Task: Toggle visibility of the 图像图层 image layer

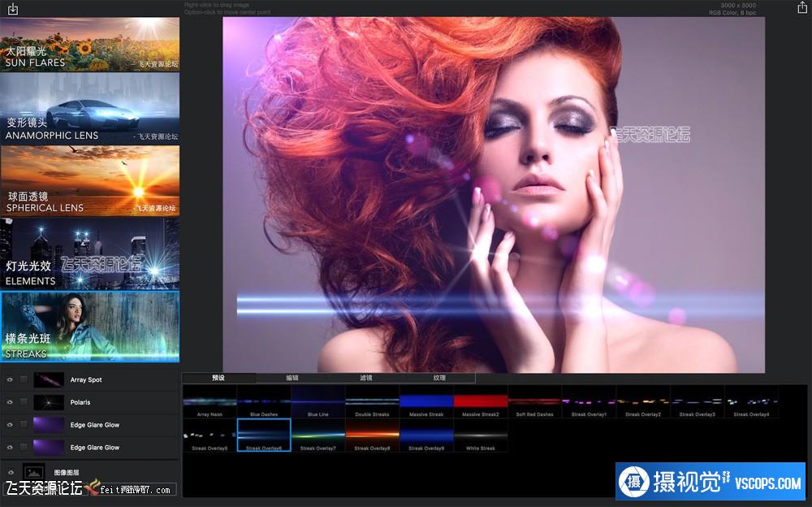Action: coord(11,472)
